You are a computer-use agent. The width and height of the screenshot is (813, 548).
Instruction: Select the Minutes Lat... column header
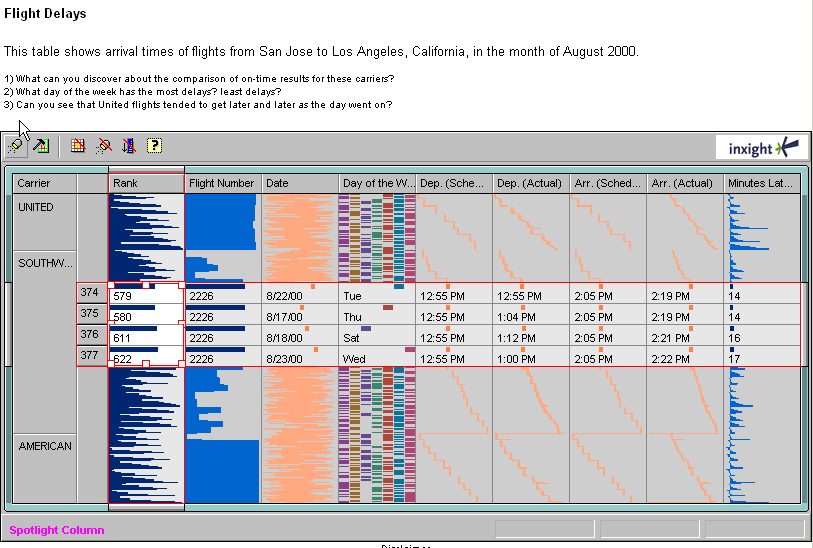(762, 183)
